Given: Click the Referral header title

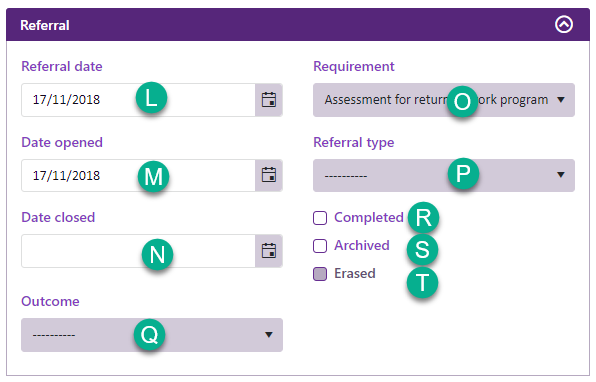Looking at the screenshot, I should [x=45, y=25].
